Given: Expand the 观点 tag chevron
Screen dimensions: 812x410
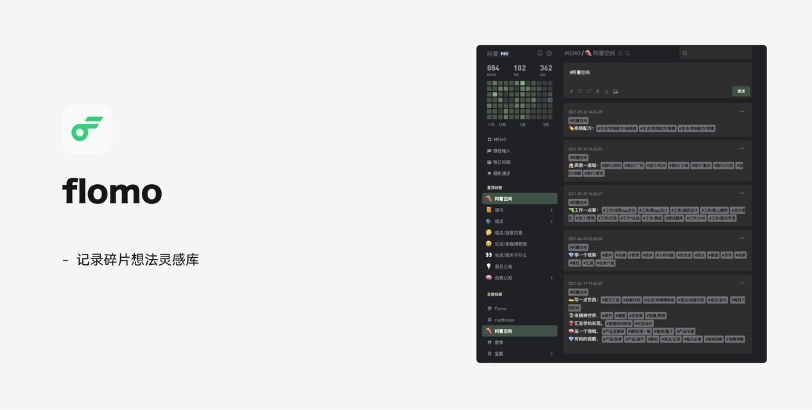Looking at the screenshot, I should coord(552,222).
